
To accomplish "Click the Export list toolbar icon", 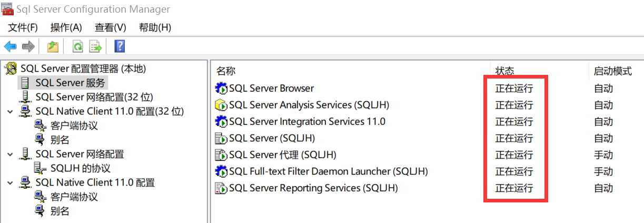I will pyautogui.click(x=95, y=46).
